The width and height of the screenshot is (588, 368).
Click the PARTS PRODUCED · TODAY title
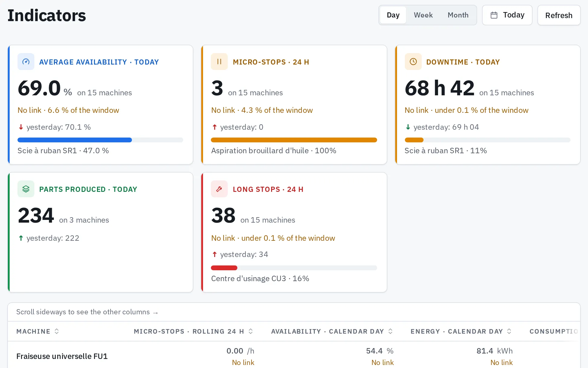pos(88,189)
